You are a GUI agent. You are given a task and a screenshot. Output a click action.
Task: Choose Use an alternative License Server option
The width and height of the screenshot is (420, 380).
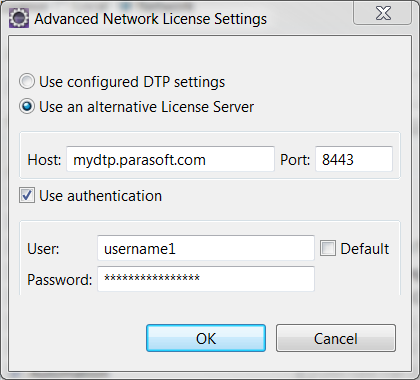pyautogui.click(x=27, y=107)
